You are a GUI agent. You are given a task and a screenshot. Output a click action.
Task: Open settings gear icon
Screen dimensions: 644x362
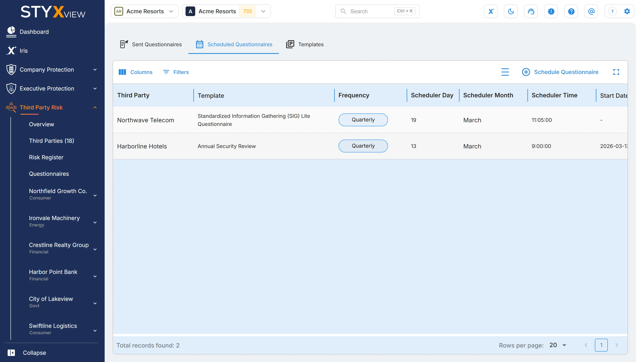(627, 11)
